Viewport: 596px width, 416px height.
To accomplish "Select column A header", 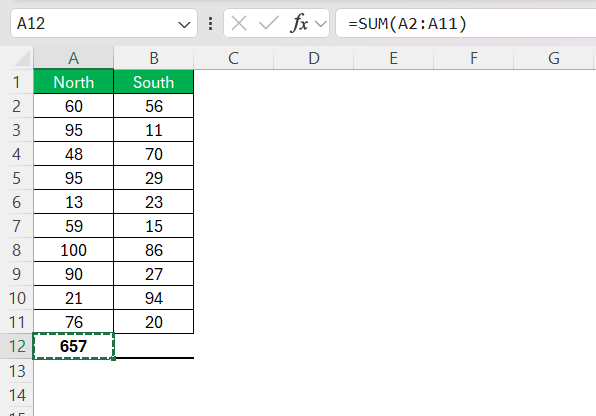I will tap(73, 58).
